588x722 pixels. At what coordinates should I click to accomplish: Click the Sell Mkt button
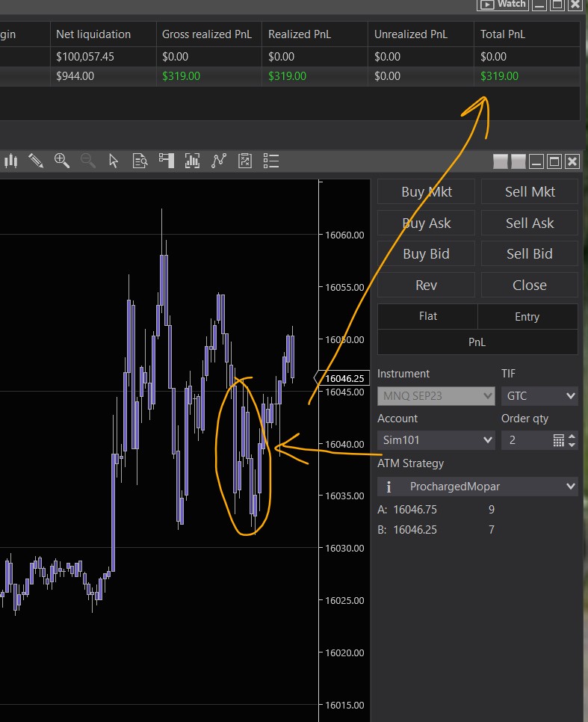point(530,191)
